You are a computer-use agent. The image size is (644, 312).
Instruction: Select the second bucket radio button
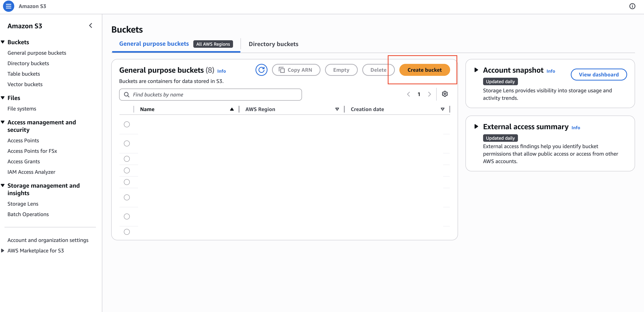[127, 143]
